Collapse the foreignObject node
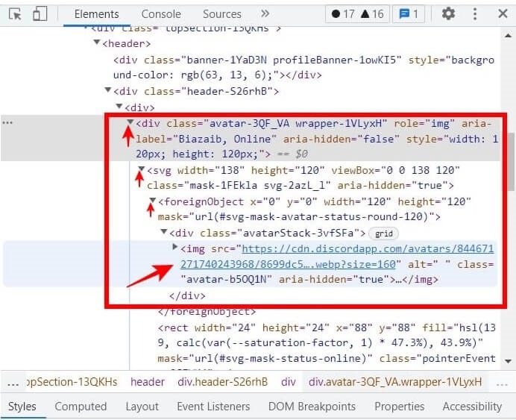This screenshot has height=420, width=516. pyautogui.click(x=152, y=201)
